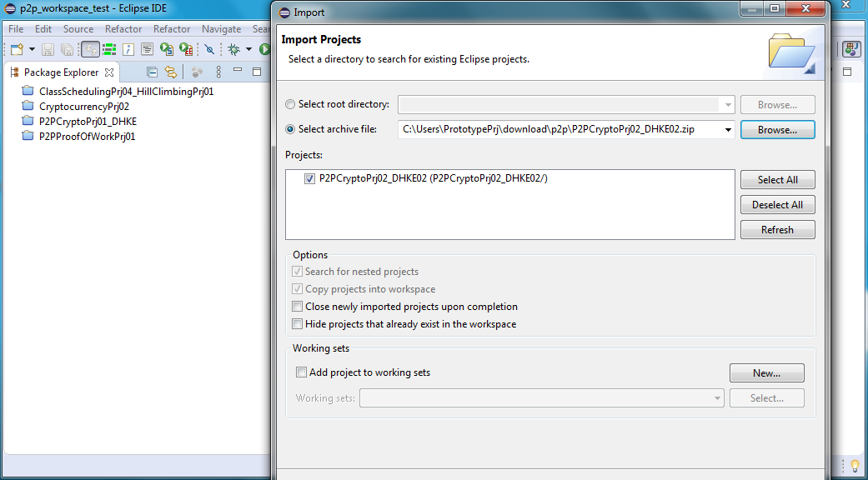Select the Package Explorer tab
This screenshot has width=868, height=480.
pos(61,72)
